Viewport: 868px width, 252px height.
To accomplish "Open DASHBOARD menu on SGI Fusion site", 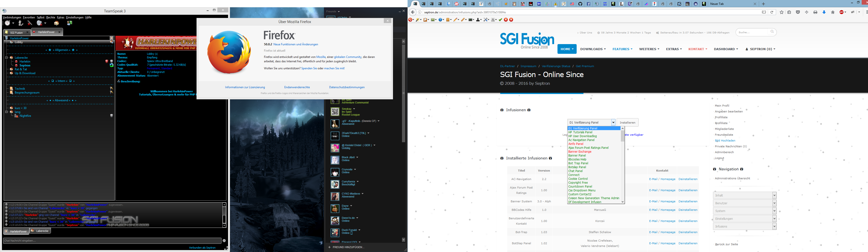I will (x=726, y=49).
